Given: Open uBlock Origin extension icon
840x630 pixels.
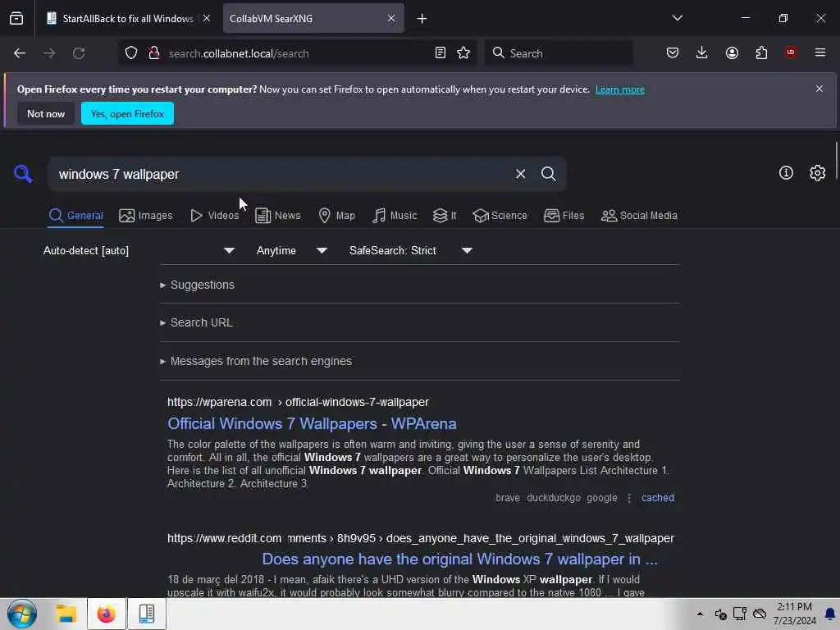Looking at the screenshot, I should click(x=791, y=52).
